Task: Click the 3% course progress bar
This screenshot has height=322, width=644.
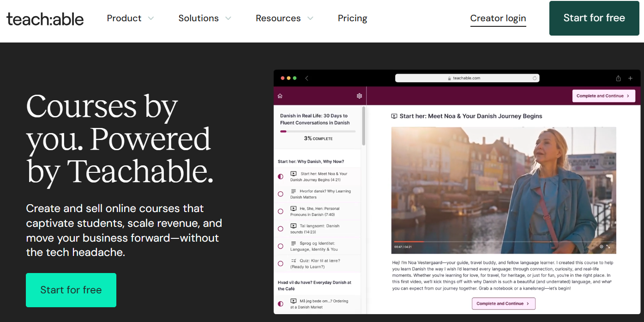Action: pyautogui.click(x=318, y=131)
